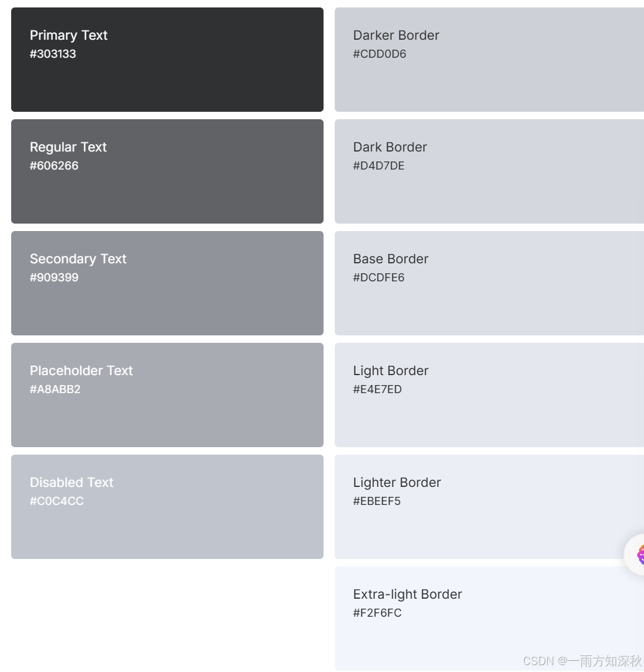Image resolution: width=644 pixels, height=672 pixels.
Task: Click the Primary Text #303133 swatch
Action: point(167,60)
